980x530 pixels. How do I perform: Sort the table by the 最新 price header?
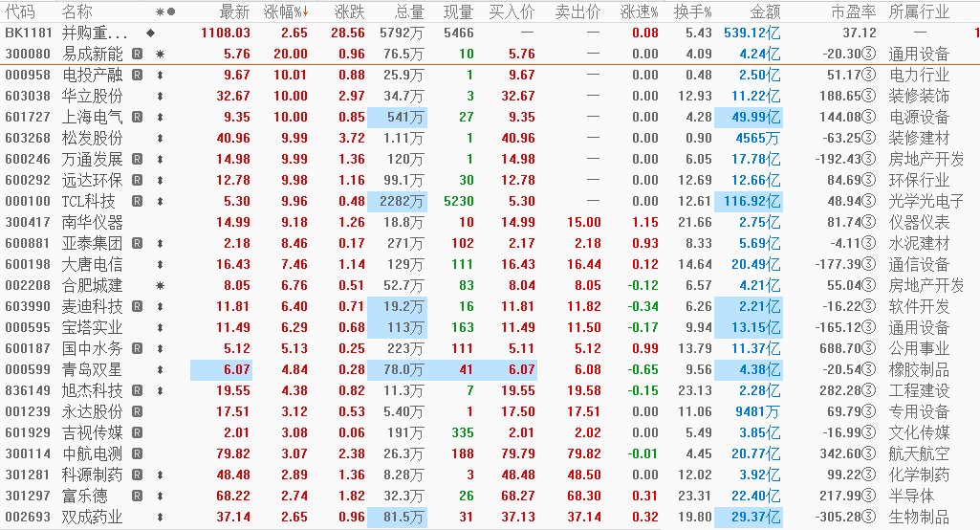pos(234,11)
